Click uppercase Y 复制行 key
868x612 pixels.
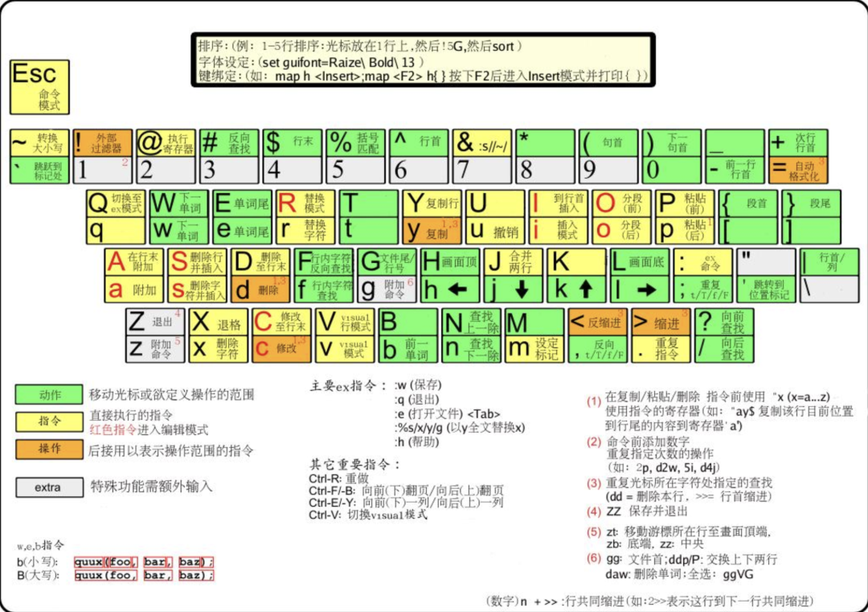pyautogui.click(x=432, y=203)
